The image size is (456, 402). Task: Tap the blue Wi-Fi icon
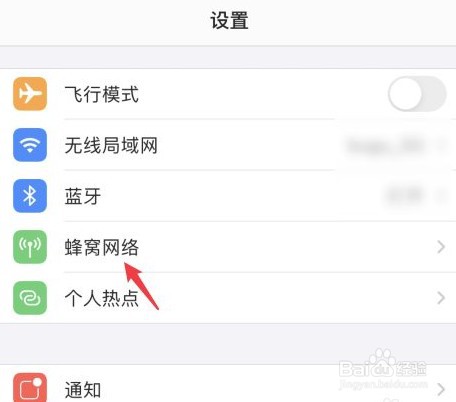click(30, 145)
